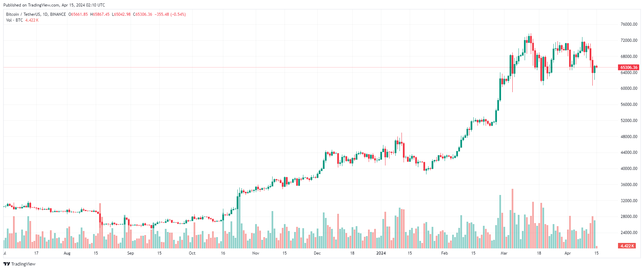Click the Vol · BTC indicator legend

pyautogui.click(x=14, y=20)
